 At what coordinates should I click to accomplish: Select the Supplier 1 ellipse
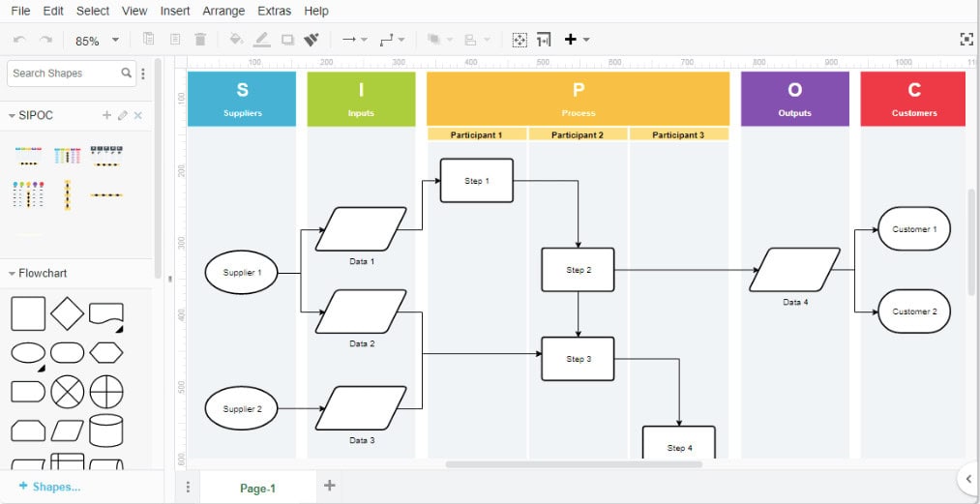(x=241, y=273)
